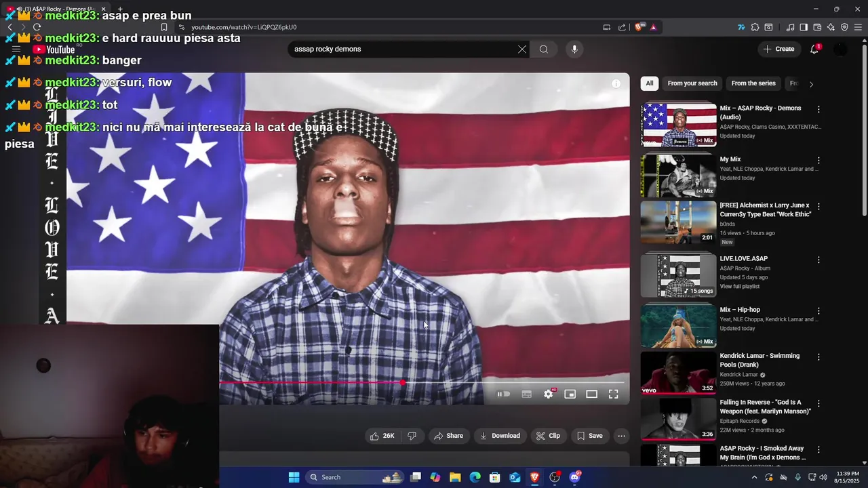Start voice search with microphone
Viewport: 868px width, 488px height.
pyautogui.click(x=574, y=49)
